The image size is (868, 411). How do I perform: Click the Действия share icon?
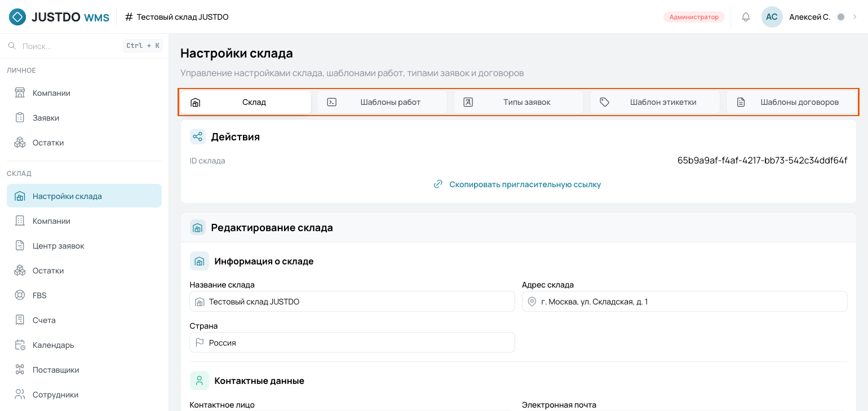point(197,136)
